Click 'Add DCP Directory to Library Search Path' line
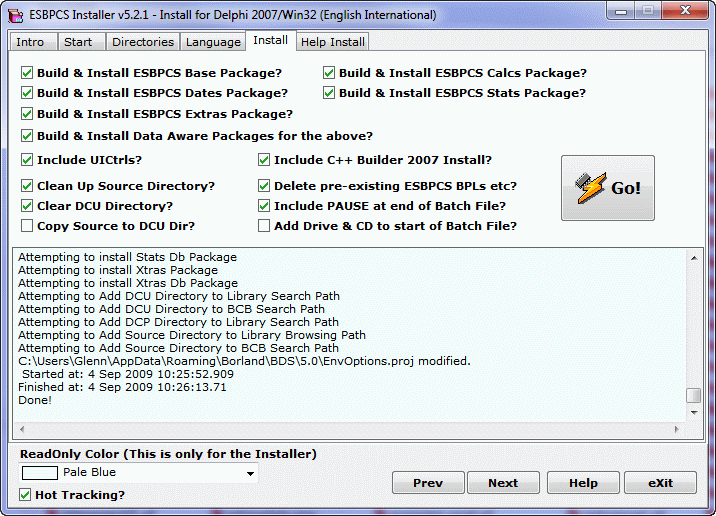Screen dimensions: 716x516 (179, 322)
